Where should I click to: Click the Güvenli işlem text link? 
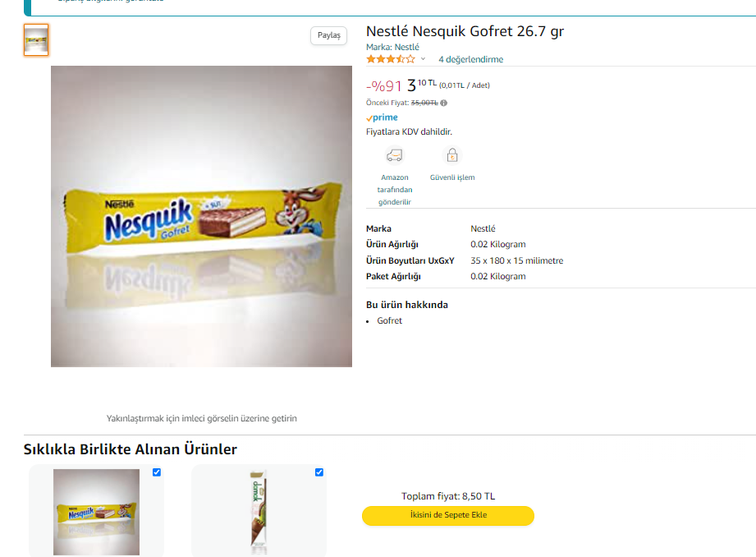[452, 177]
